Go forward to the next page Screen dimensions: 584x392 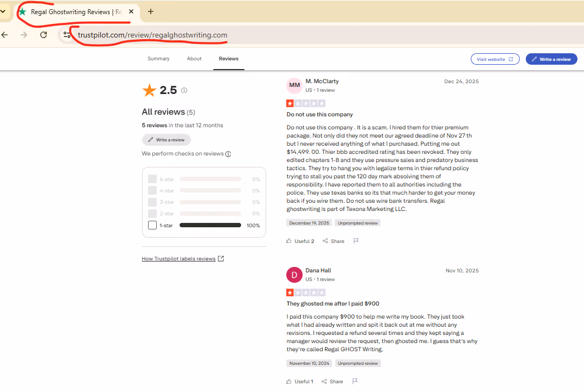(24, 35)
